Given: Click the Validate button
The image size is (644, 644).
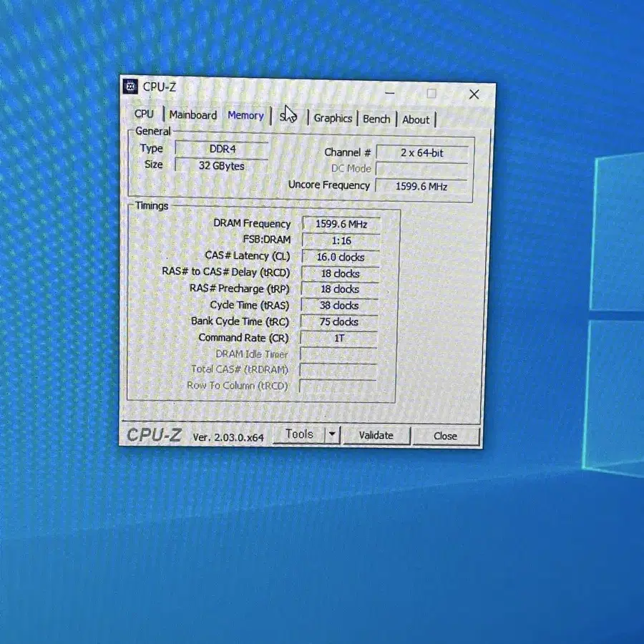Looking at the screenshot, I should (x=376, y=435).
